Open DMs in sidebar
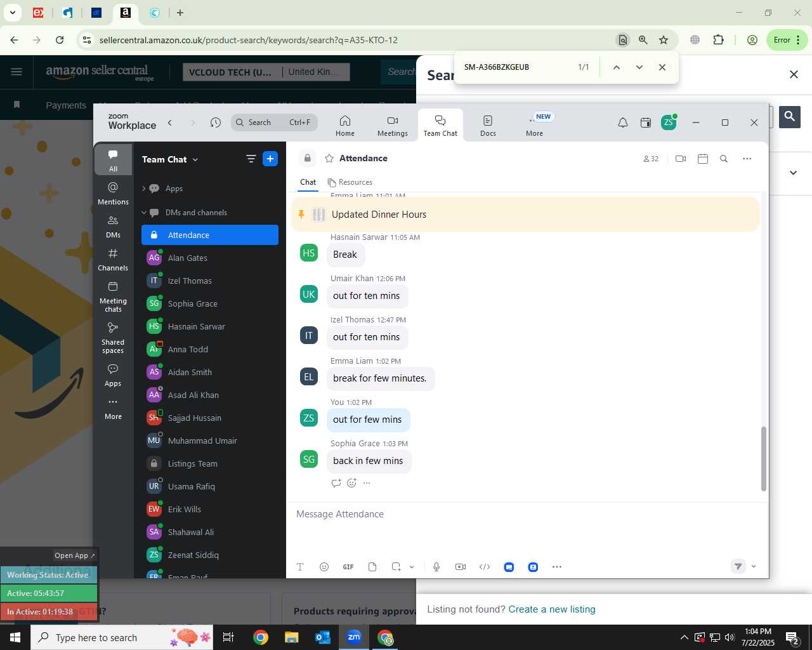The image size is (812, 650). [113, 227]
